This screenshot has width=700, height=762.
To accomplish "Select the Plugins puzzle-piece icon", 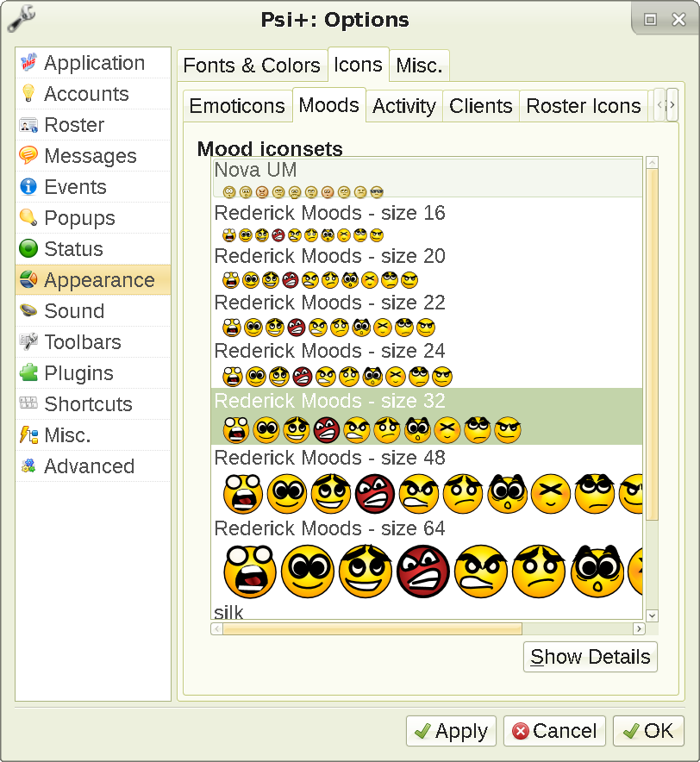I will click(x=28, y=372).
